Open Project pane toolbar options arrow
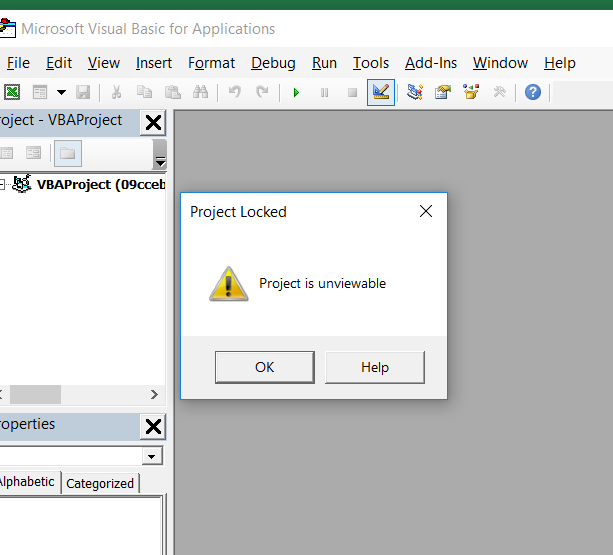Image resolution: width=613 pixels, height=555 pixels. (x=160, y=154)
